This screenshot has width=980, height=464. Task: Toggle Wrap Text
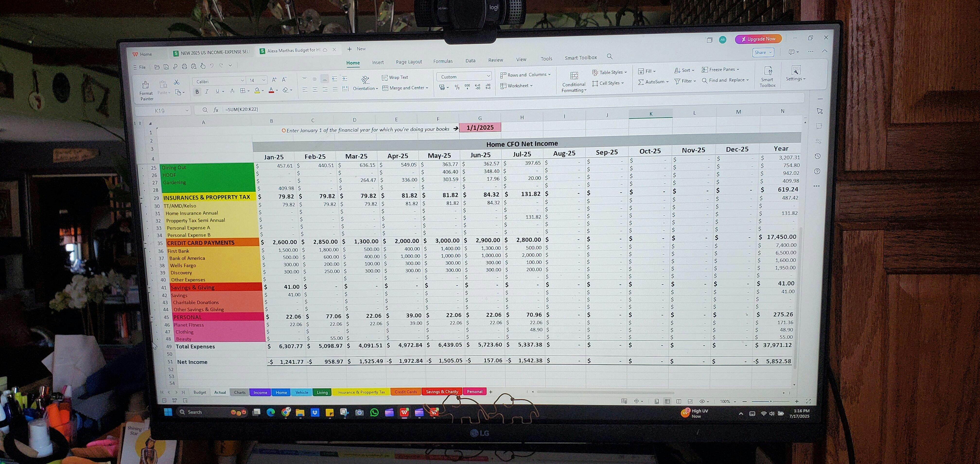395,77
